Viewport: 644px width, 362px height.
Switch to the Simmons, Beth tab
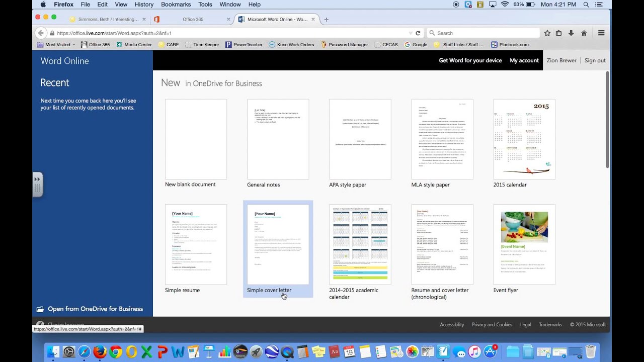109,20
